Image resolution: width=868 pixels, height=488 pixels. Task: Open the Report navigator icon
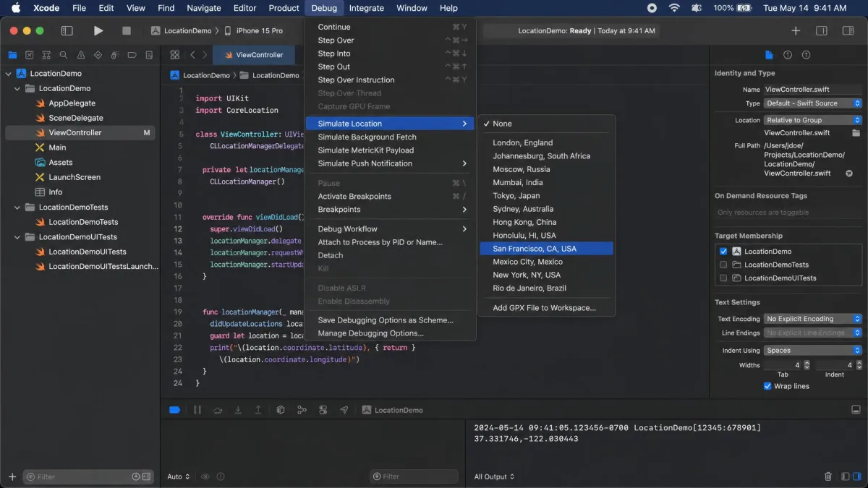[x=149, y=55]
